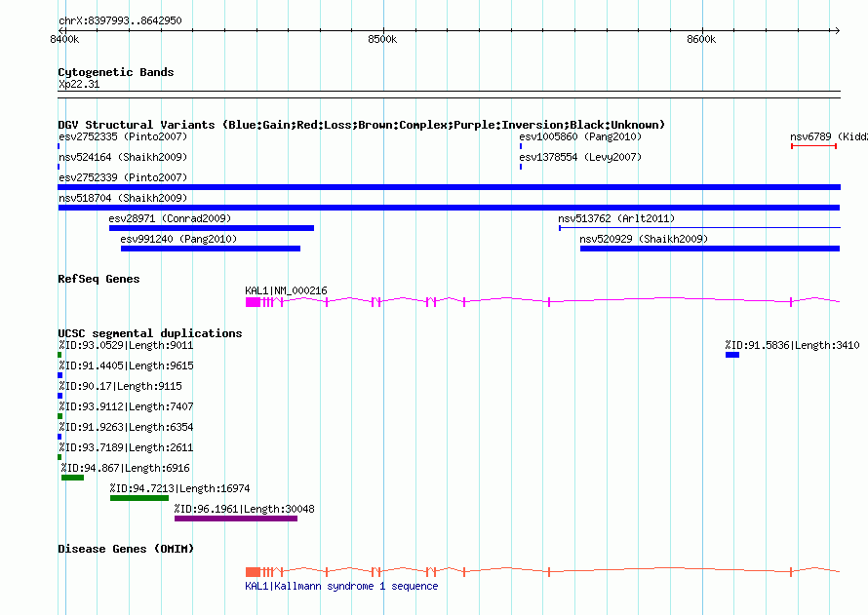Click the %ID:93.7189|Length:2611 label
Screen dimensions: 868x615
tap(126, 447)
